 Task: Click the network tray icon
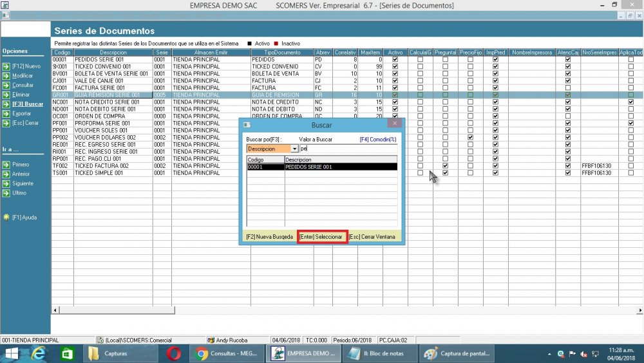(594, 354)
